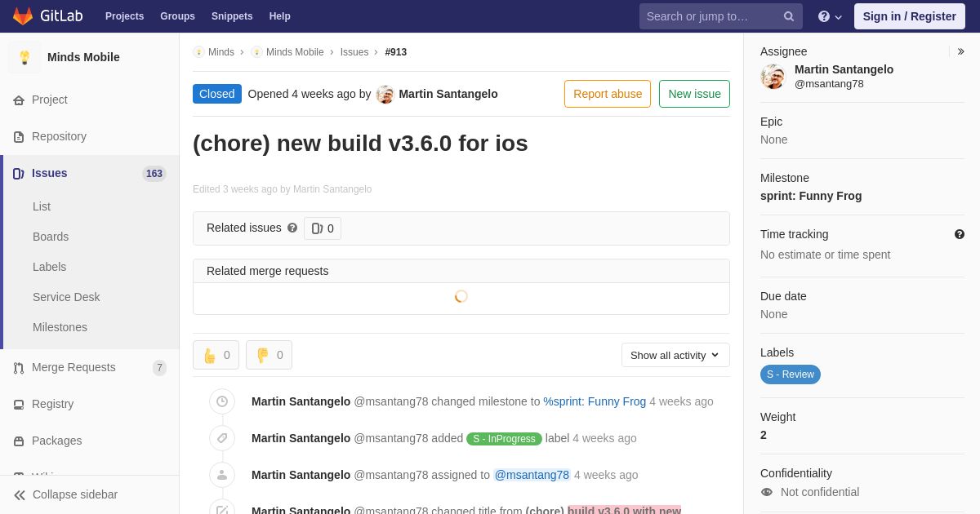Click the Merge Requests sidebar icon

click(19, 368)
